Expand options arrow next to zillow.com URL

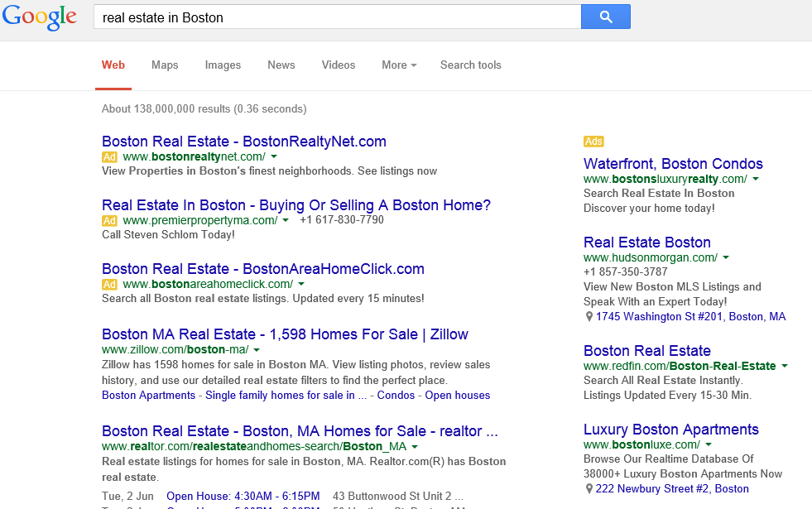(257, 349)
